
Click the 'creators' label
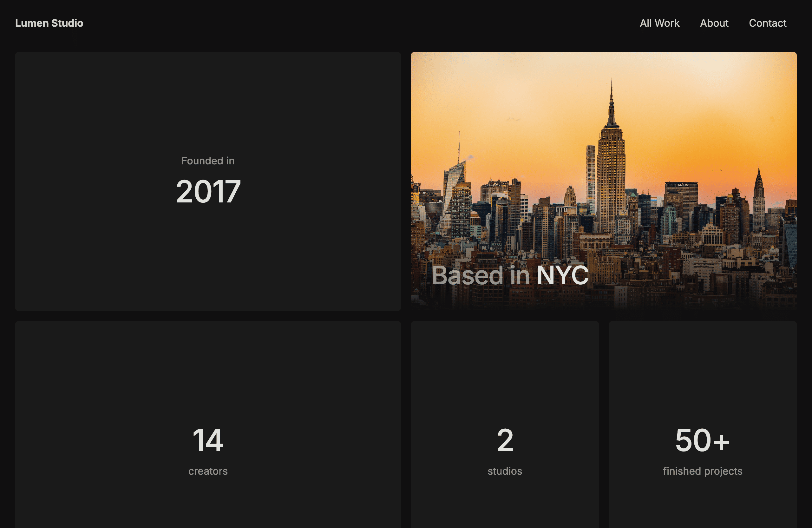point(208,471)
